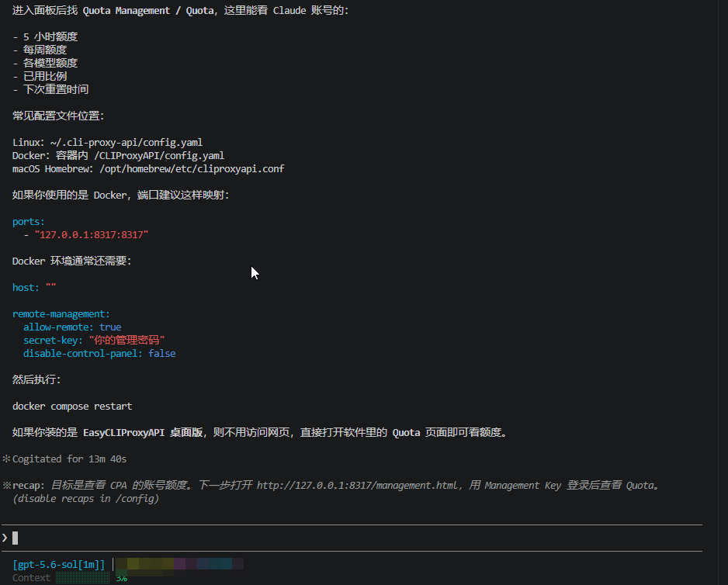
Task: Click the 然后执行 line
Action: [x=36, y=380]
